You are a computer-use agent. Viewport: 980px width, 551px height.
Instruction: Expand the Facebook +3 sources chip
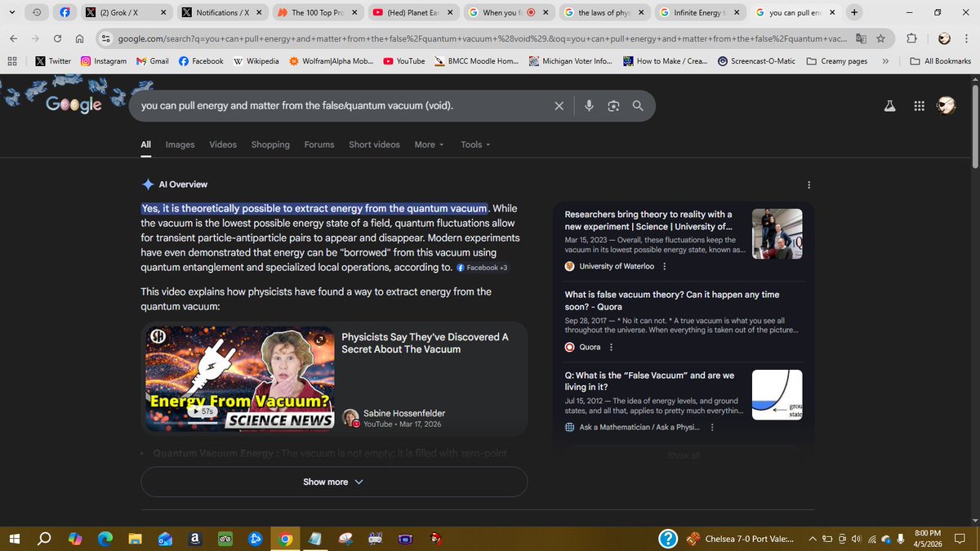483,268
